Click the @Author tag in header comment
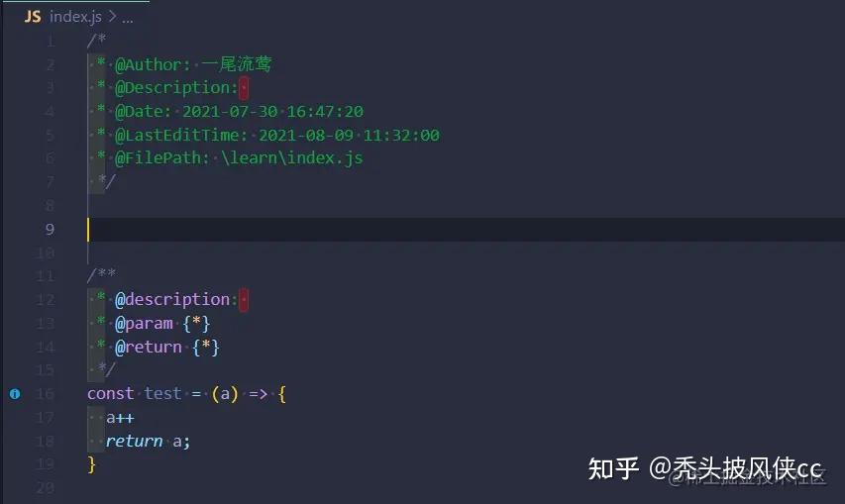This screenshot has height=504, width=845. pos(153,64)
